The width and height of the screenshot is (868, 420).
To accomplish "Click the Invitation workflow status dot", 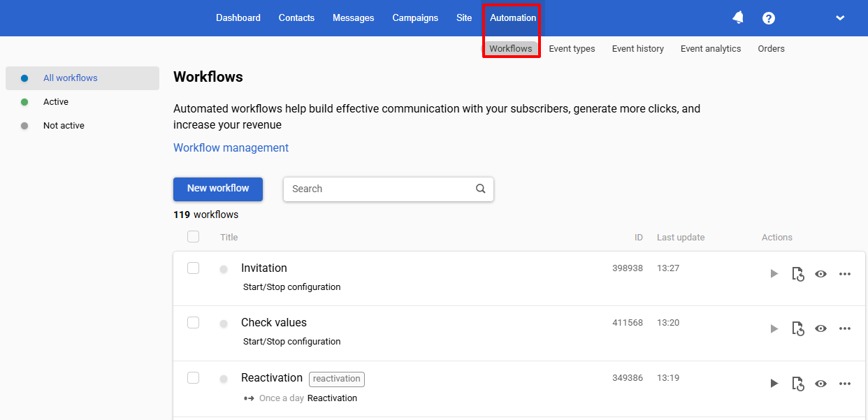I will click(x=224, y=269).
